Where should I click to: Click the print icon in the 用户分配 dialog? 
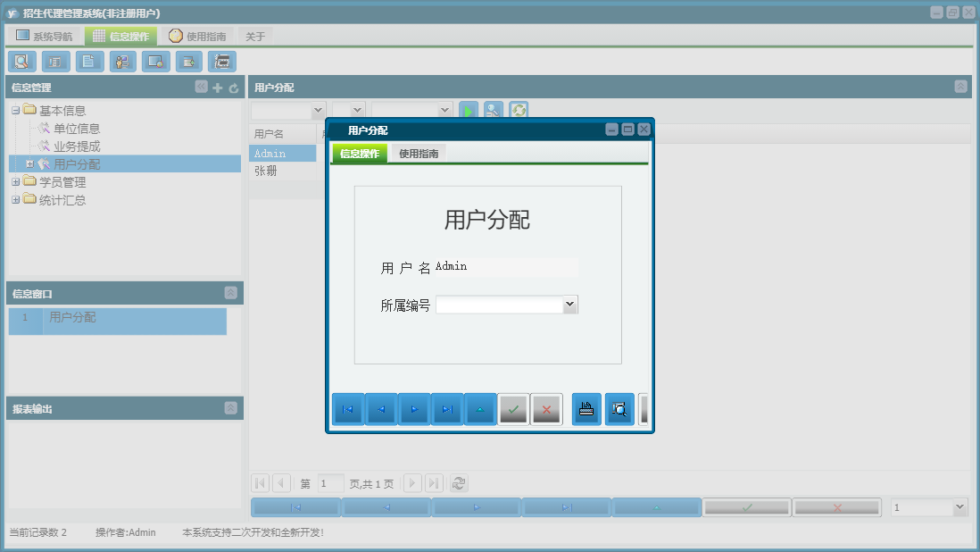(x=586, y=409)
